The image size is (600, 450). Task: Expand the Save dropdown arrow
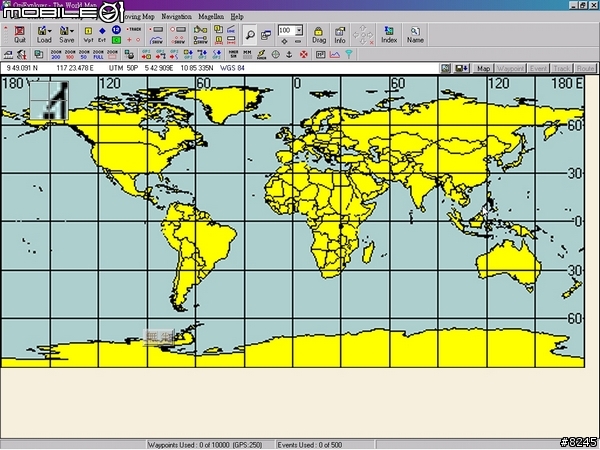point(72,31)
